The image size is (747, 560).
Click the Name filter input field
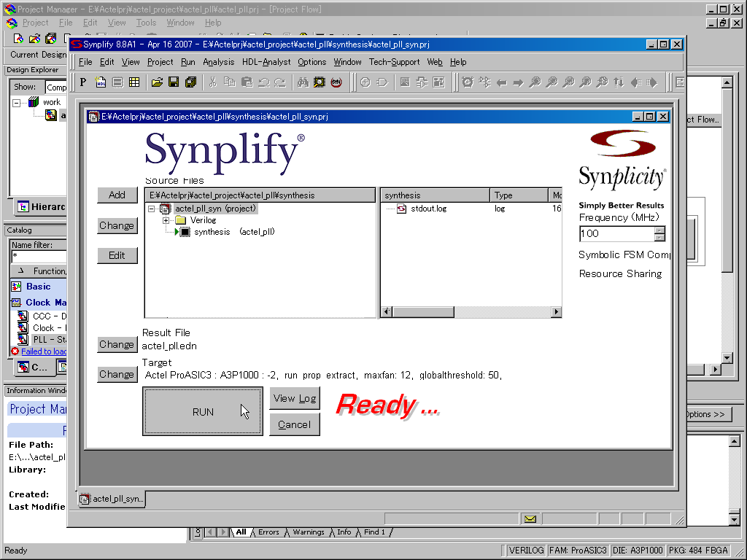[x=39, y=256]
